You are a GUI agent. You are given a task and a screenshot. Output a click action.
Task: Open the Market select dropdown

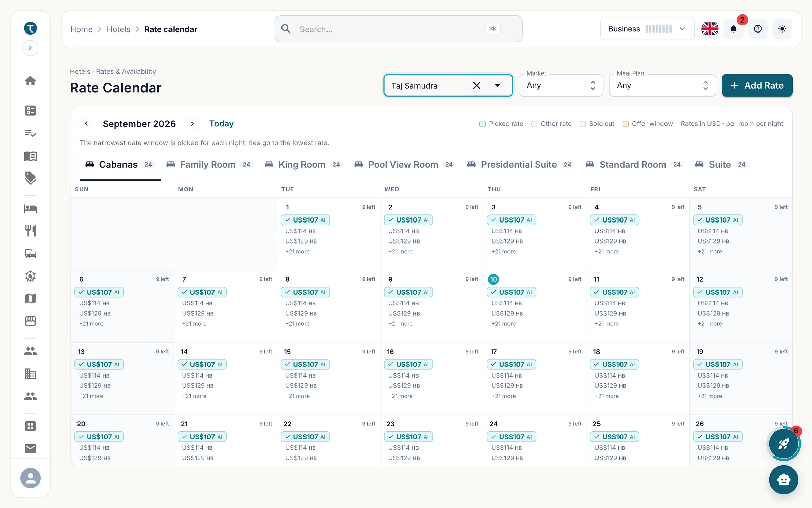coord(561,85)
